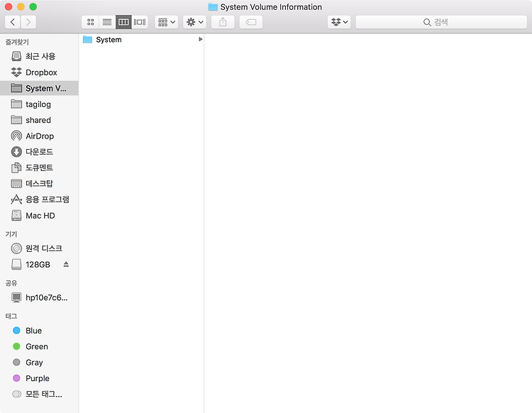
Task: Select the System folder in the column
Action: point(143,40)
